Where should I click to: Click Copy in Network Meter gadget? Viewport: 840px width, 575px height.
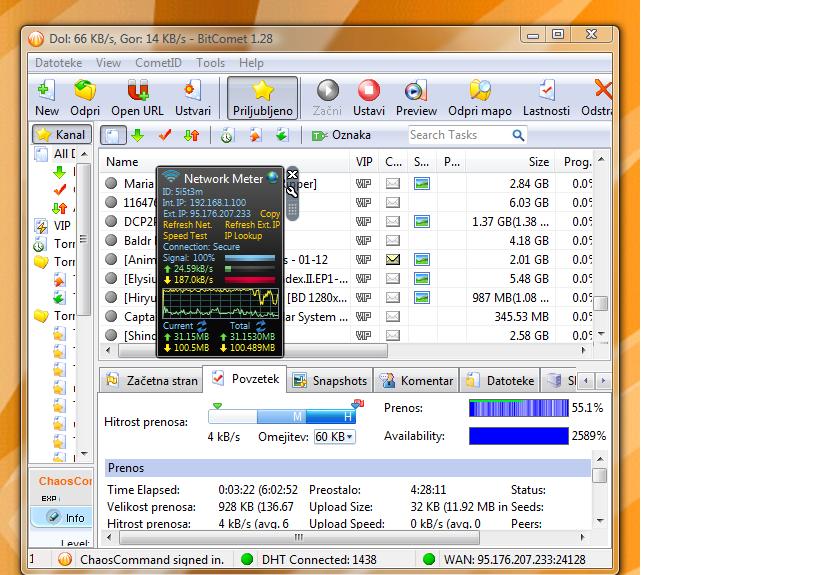[x=269, y=214]
